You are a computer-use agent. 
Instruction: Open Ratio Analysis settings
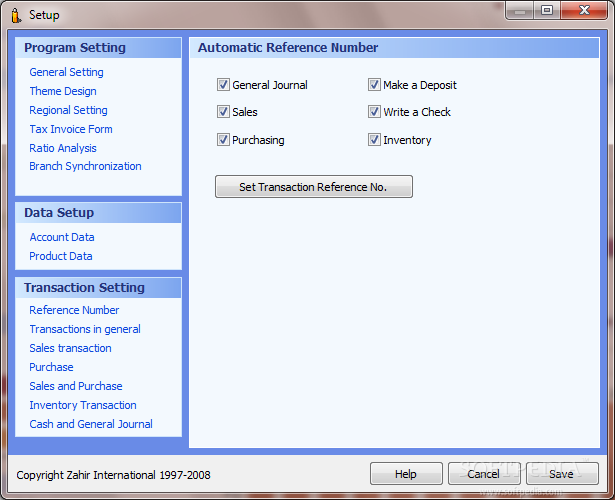pos(63,148)
